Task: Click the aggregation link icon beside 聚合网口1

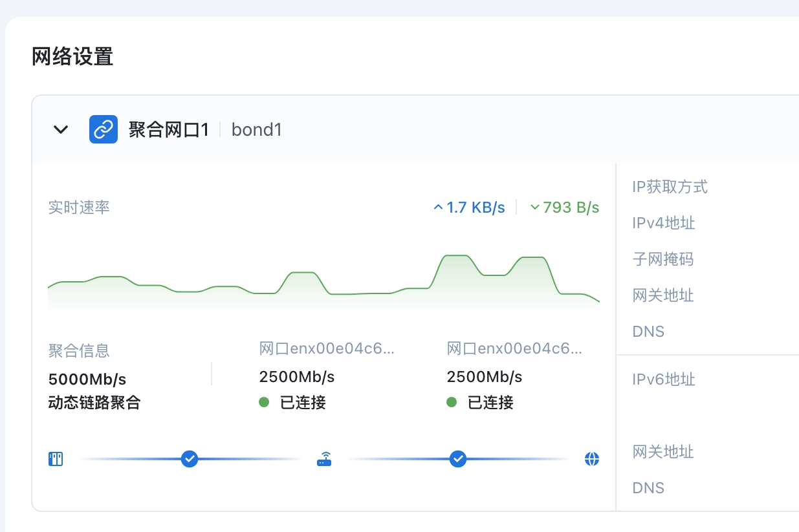Action: click(104, 129)
